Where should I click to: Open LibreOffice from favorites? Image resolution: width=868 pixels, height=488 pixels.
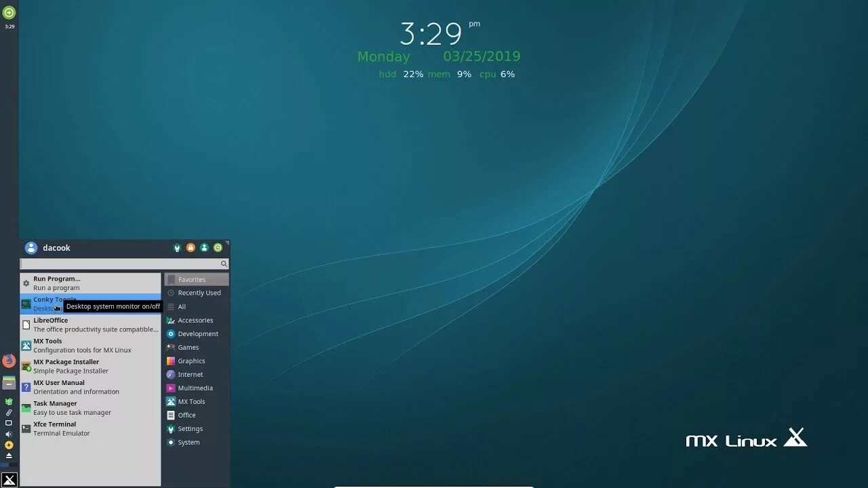click(90, 325)
